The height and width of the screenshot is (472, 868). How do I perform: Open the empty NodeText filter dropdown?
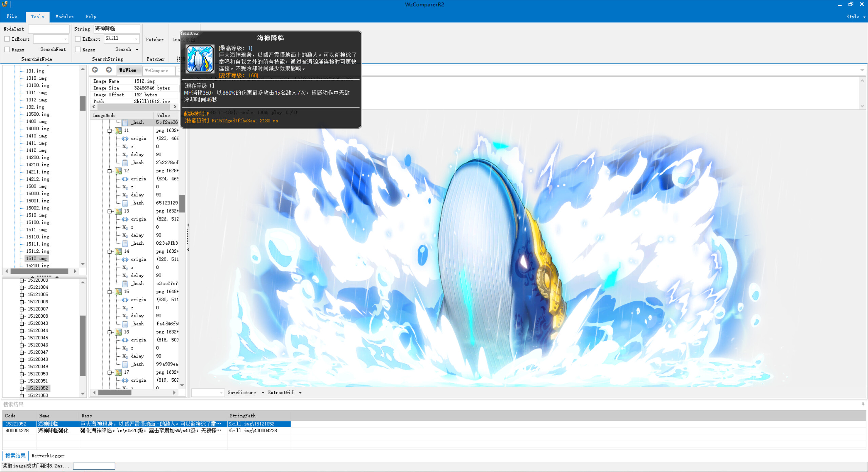point(65,39)
